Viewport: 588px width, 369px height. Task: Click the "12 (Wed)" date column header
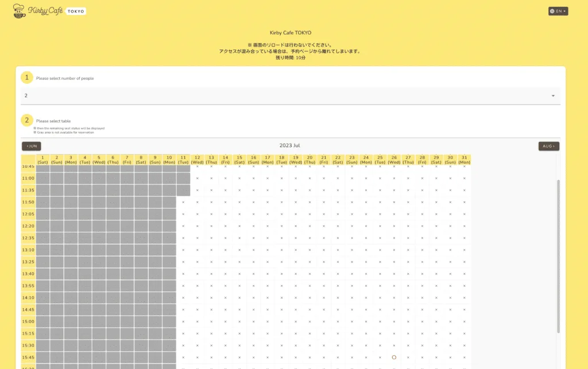198,160
